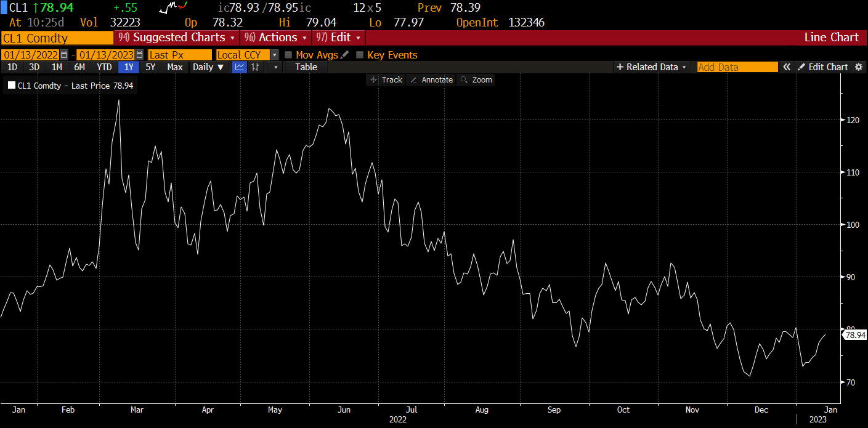Click the candlestick chart style icon
This screenshot has width=868, height=428.
(255, 67)
